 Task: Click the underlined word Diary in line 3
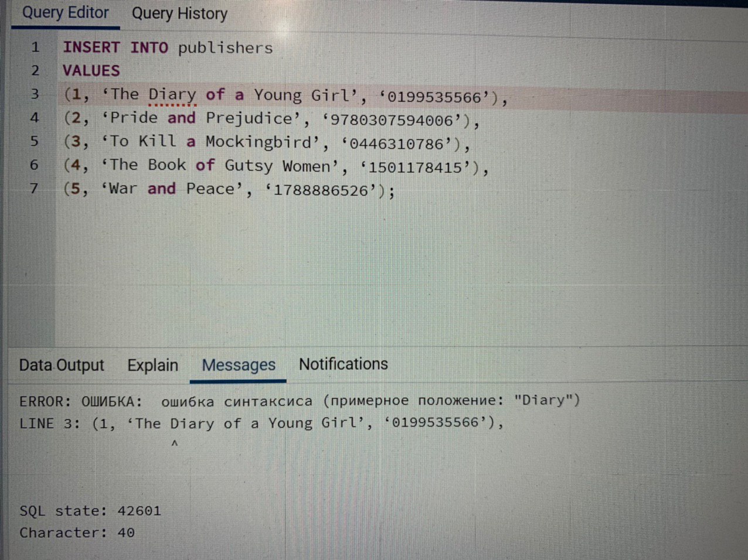pos(172,94)
